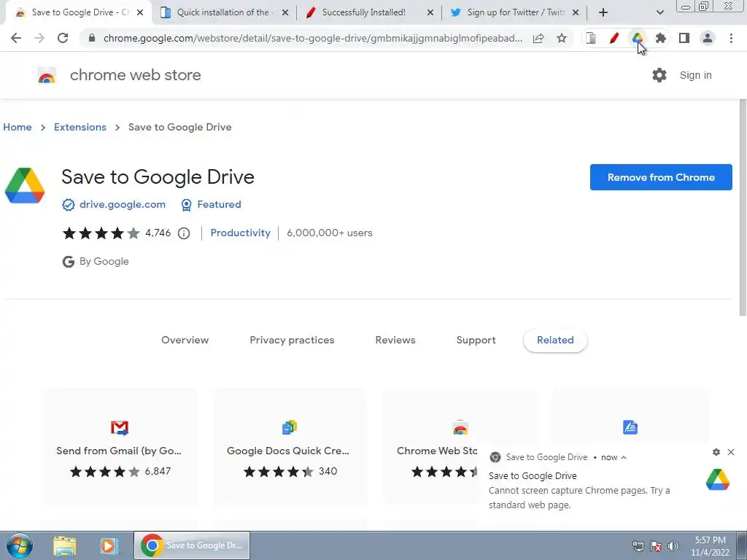Bookmark this page with the star icon
747x560 pixels.
click(x=562, y=38)
